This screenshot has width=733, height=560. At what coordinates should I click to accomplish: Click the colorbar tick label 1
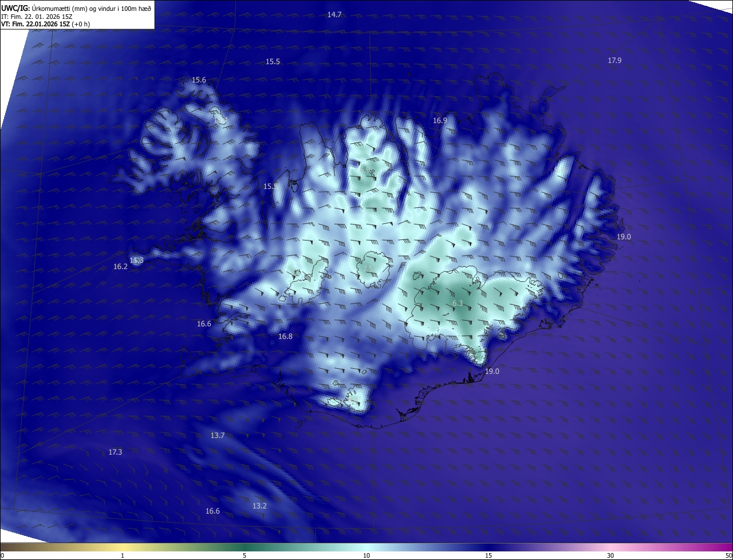[x=123, y=555]
